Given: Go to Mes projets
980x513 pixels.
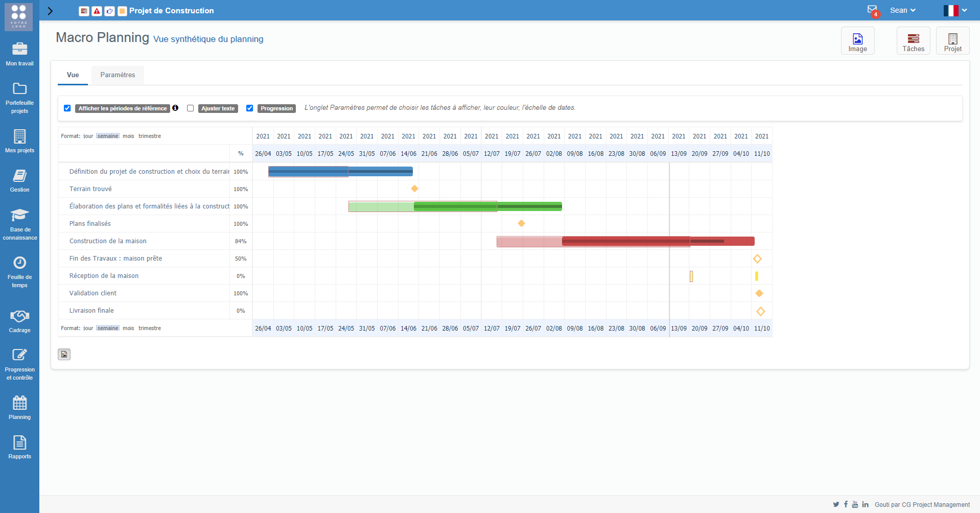Looking at the screenshot, I should 19,141.
